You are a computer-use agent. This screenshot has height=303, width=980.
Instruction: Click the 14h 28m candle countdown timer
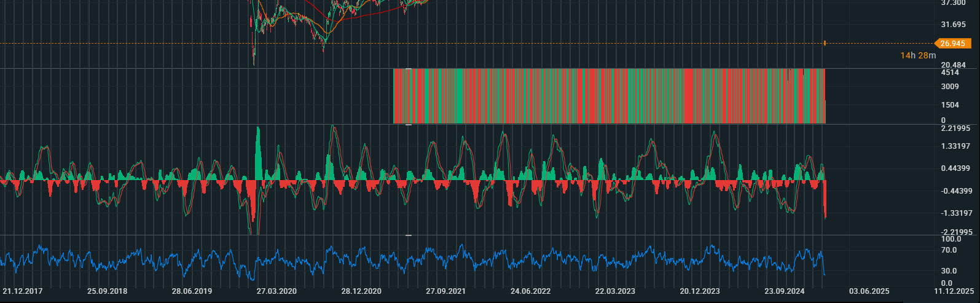tap(918, 56)
